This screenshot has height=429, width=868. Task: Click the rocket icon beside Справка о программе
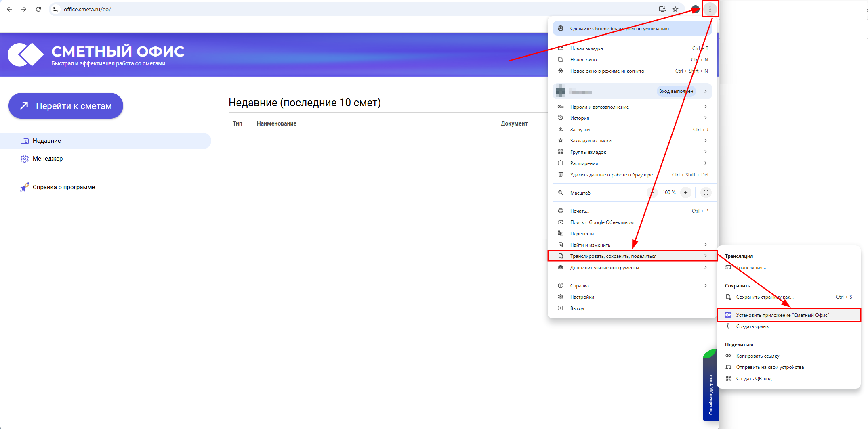coord(24,187)
